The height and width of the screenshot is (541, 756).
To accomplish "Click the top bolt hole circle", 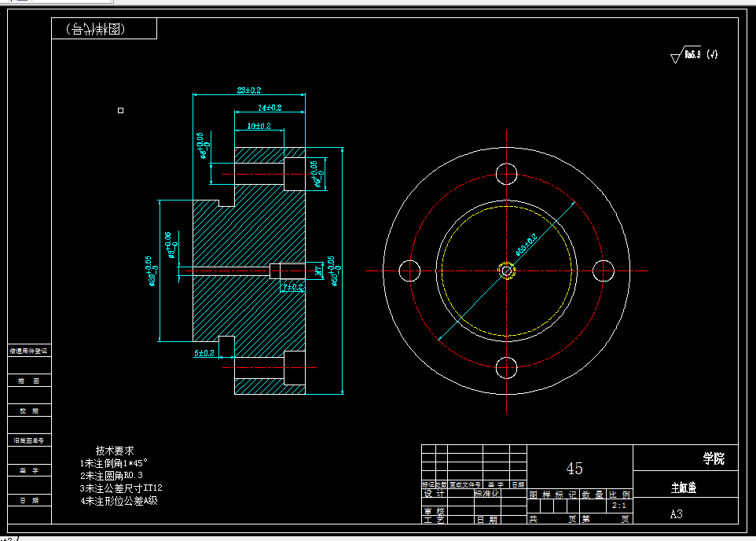I will pyautogui.click(x=507, y=174).
